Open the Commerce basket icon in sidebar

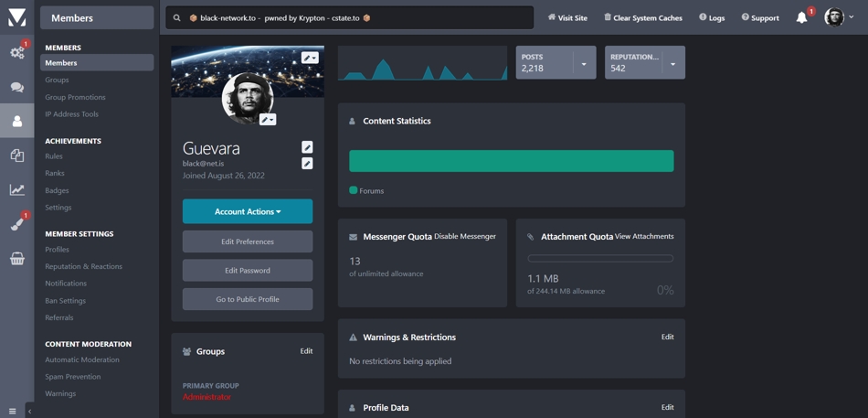click(x=16, y=259)
